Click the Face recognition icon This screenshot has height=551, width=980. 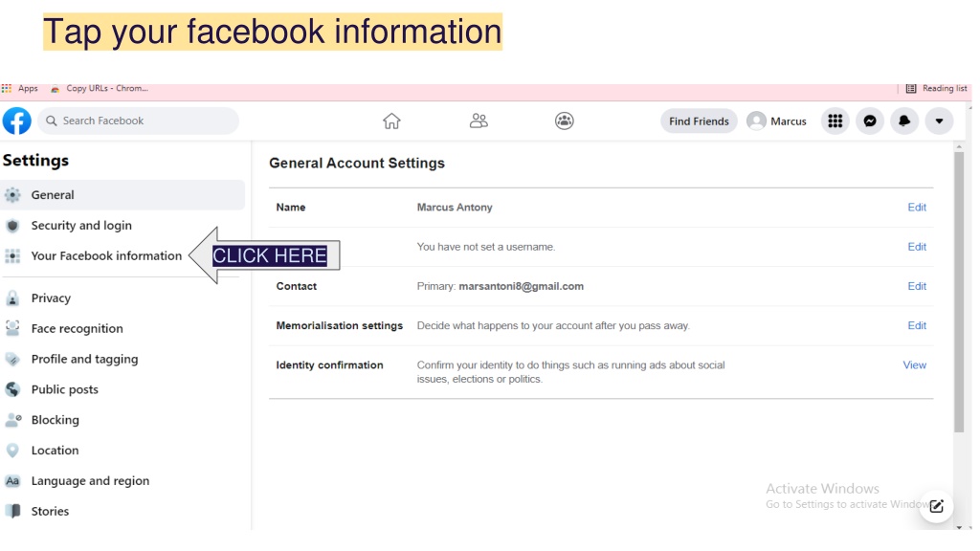12,329
